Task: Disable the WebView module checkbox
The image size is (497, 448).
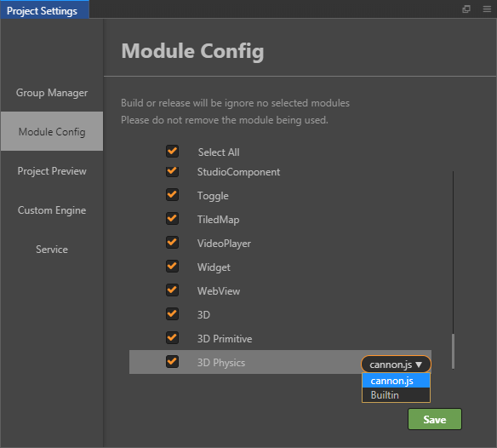Action: pos(172,290)
